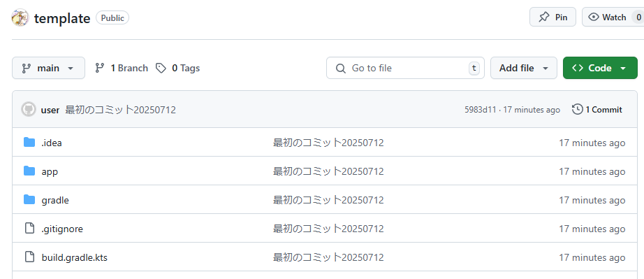Click the Go to file search field
The width and height of the screenshot is (644, 279).
(x=405, y=68)
